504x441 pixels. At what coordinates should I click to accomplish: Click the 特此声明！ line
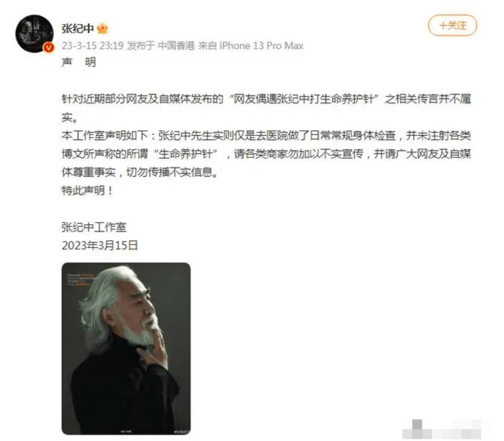coord(87,191)
